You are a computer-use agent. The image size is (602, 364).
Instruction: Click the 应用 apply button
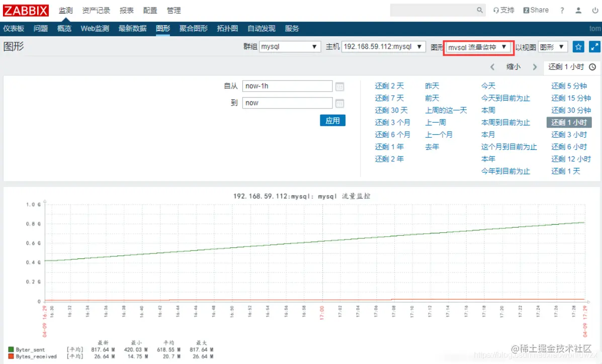click(x=332, y=121)
